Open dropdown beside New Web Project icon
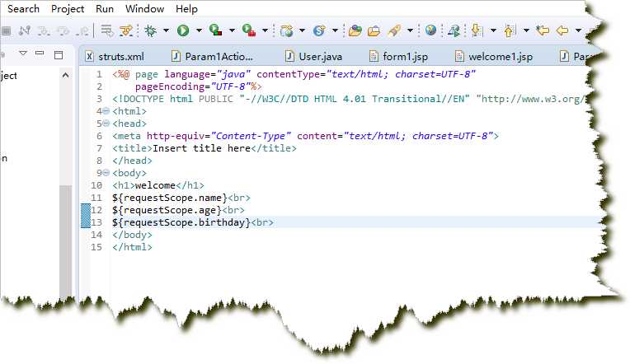Image resolution: width=630 pixels, height=364 pixels. pyautogui.click(x=302, y=30)
